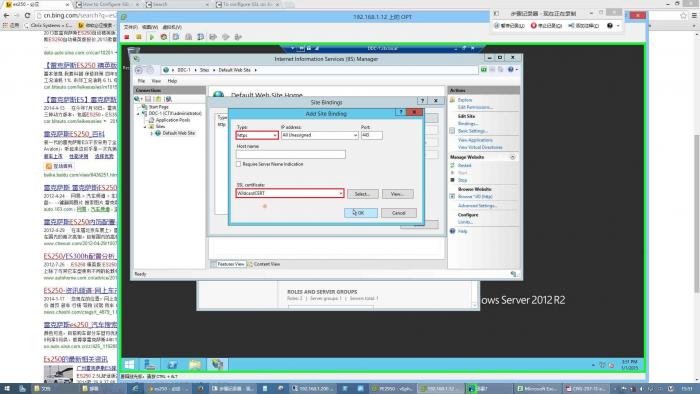Click the green play icon in VM toolbar

coord(151,37)
